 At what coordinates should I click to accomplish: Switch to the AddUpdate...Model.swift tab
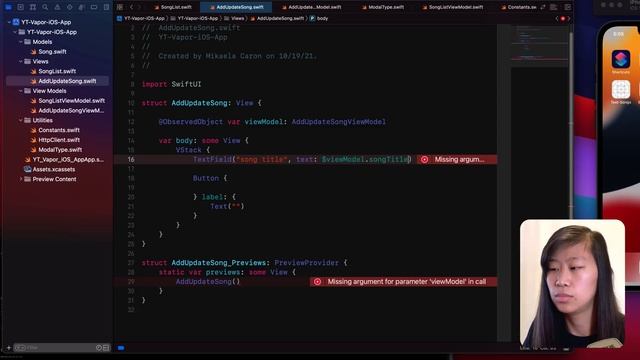[311, 7]
